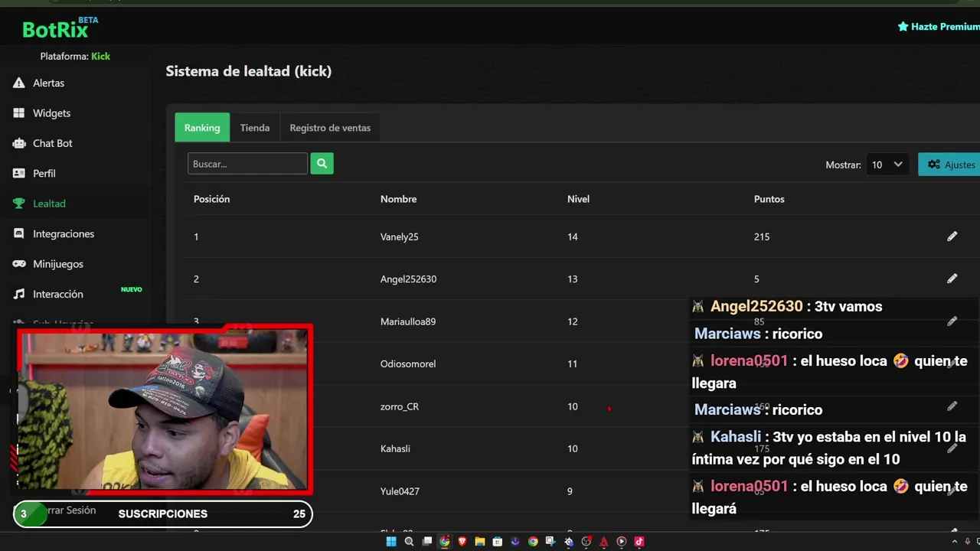Edit Angel252630's row using the pencil icon
This screenshot has height=551, width=980.
click(952, 279)
